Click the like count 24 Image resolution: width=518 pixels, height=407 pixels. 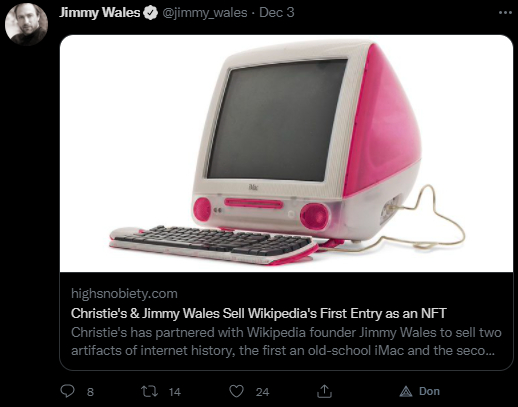(x=262, y=392)
